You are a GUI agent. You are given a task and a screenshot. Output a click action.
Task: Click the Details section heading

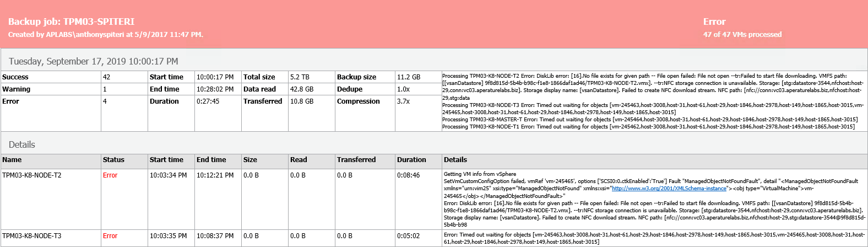coord(22,144)
